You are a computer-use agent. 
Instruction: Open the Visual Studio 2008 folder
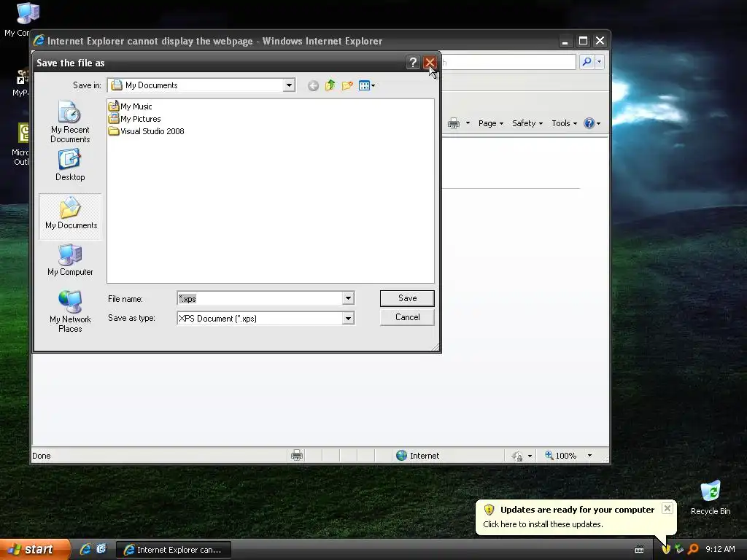[146, 131]
